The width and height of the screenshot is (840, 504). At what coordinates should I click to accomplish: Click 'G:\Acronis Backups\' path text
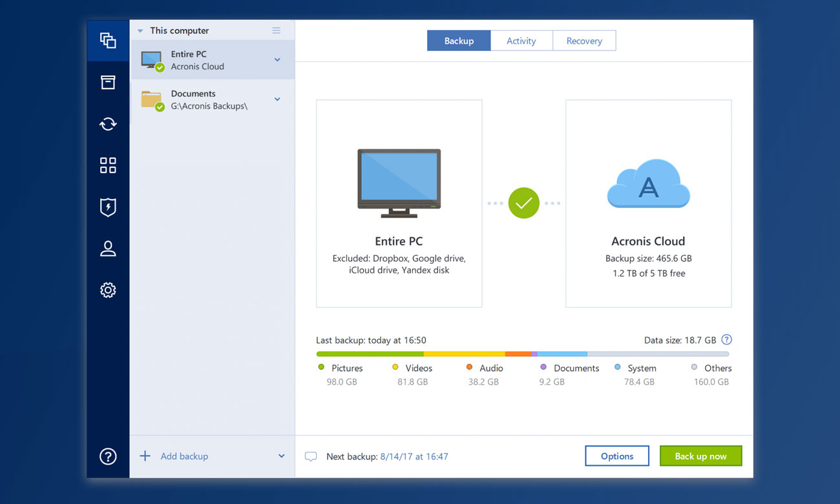coord(209,106)
